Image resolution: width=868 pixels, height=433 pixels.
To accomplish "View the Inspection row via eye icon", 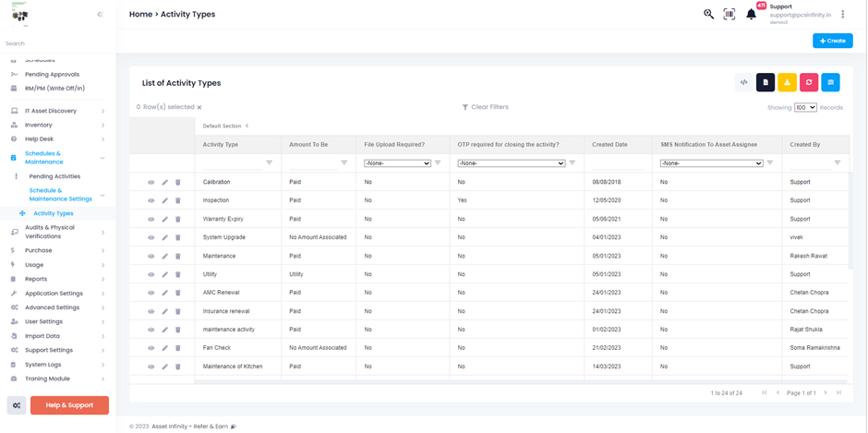I will (151, 200).
